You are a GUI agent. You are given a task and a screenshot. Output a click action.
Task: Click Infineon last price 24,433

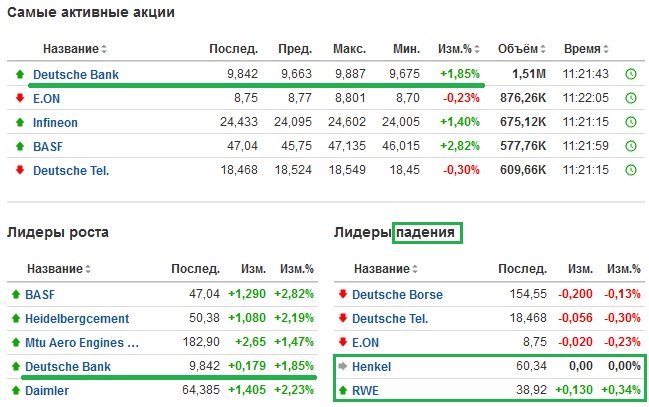(x=239, y=122)
